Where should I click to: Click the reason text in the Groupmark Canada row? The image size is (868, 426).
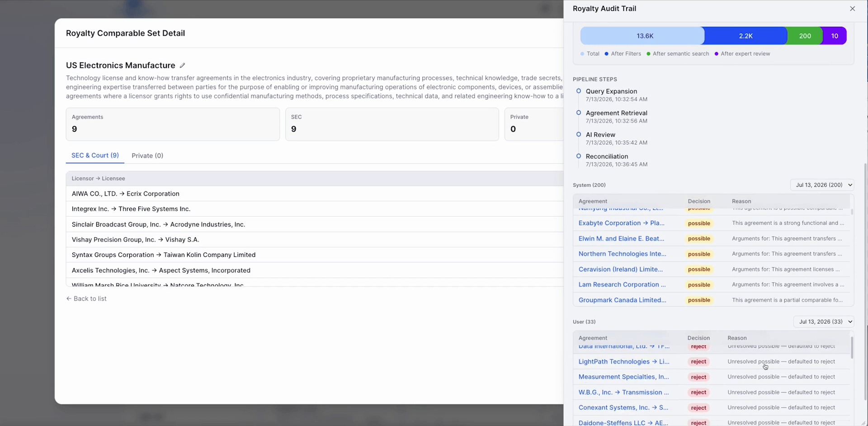(x=787, y=300)
